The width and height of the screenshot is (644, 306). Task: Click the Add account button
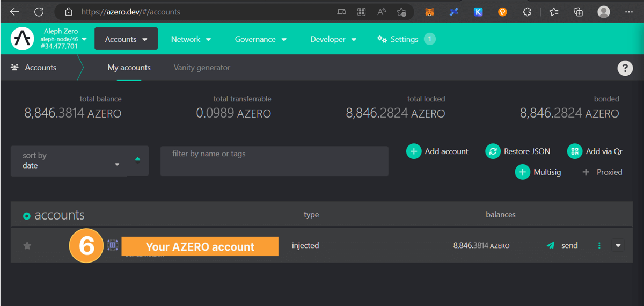[437, 151]
